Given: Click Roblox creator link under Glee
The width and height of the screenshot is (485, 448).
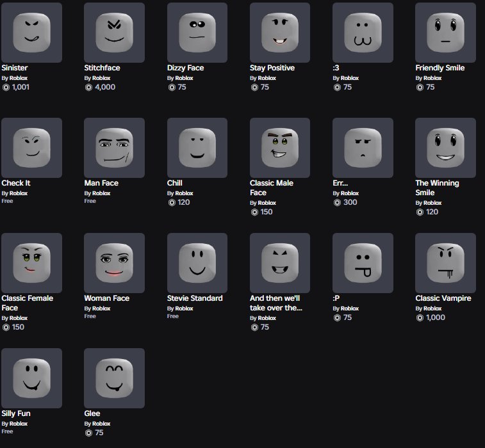Looking at the screenshot, I should (101, 424).
